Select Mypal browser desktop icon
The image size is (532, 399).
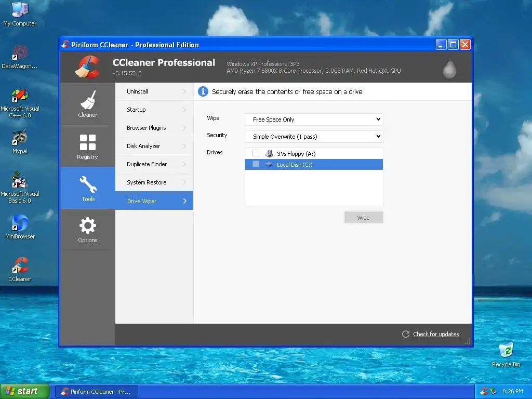20,142
